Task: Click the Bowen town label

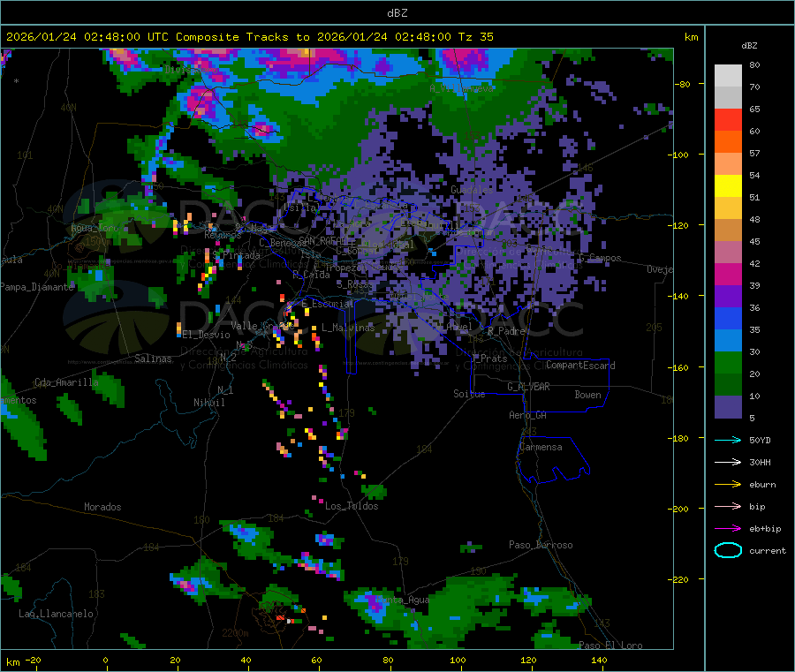Action: (587, 395)
